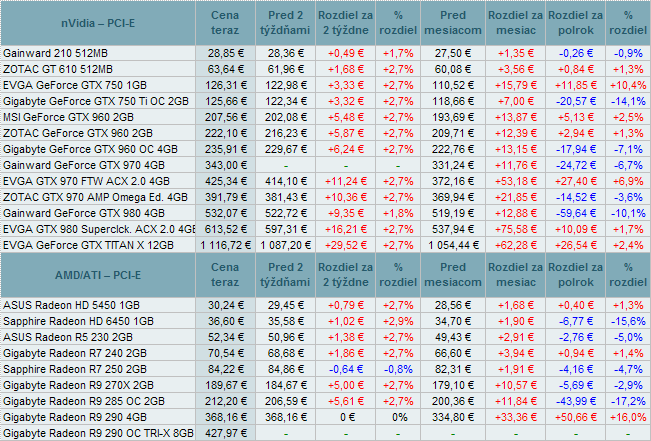
Task: Click the half-year difference -43,99 €
Action: 576,401
